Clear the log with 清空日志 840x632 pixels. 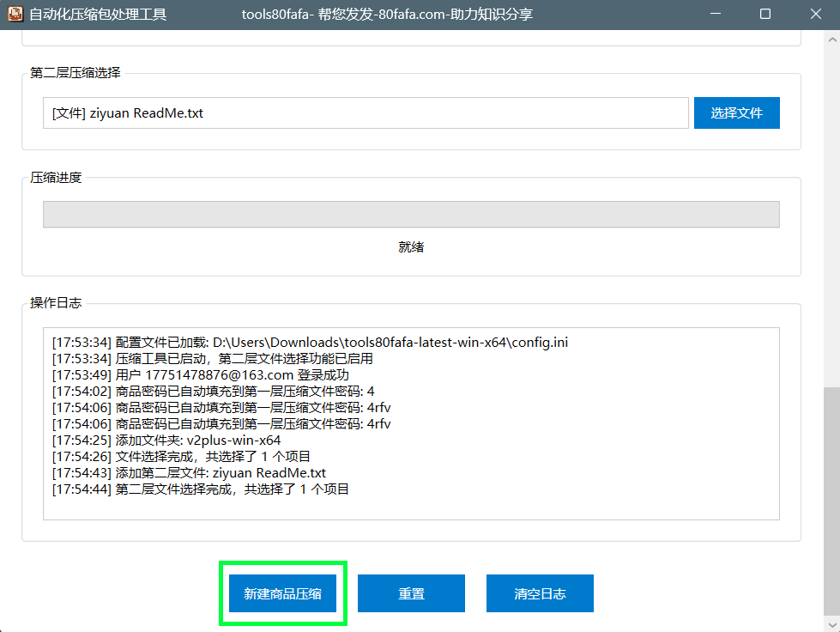540,593
